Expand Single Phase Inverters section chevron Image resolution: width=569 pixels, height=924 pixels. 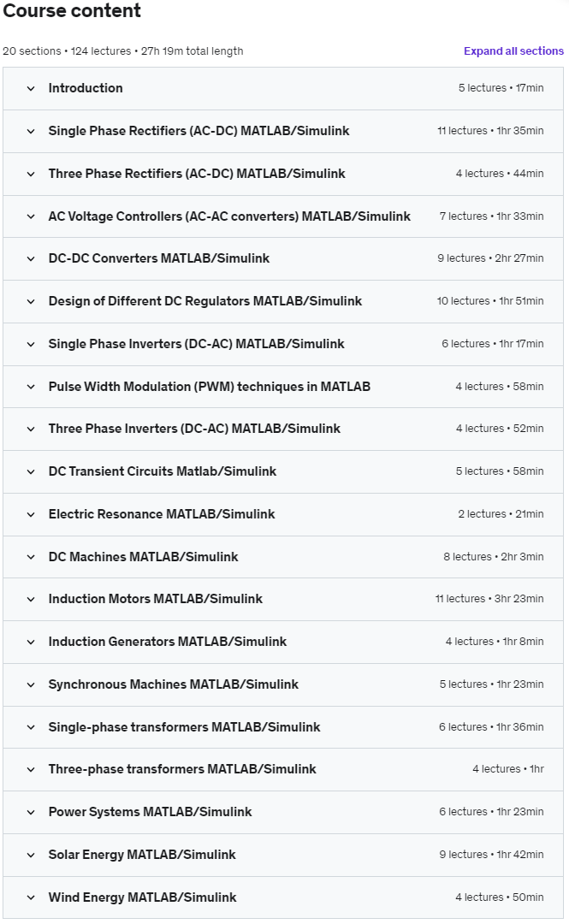point(31,344)
